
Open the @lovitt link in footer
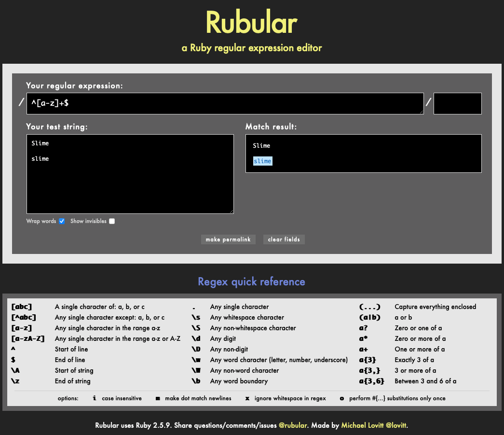(x=396, y=425)
